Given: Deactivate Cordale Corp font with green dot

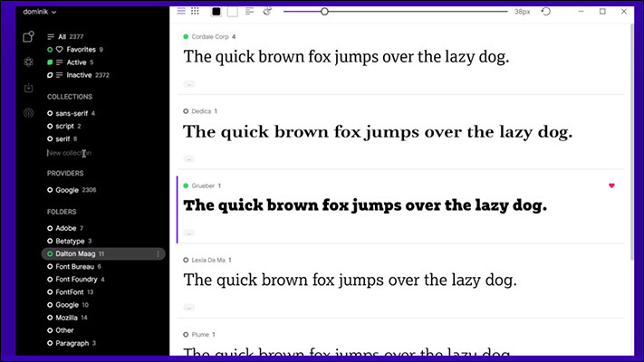Looking at the screenshot, I should pos(186,36).
